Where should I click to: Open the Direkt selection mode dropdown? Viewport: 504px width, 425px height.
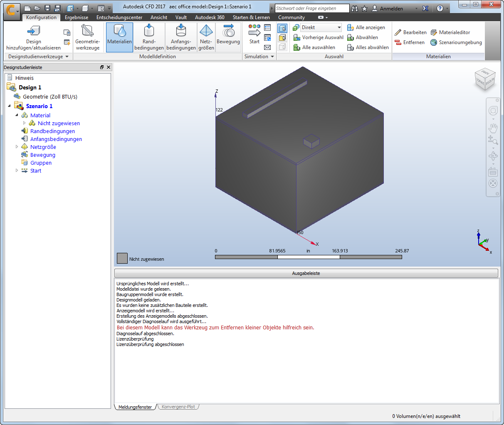pos(321,27)
